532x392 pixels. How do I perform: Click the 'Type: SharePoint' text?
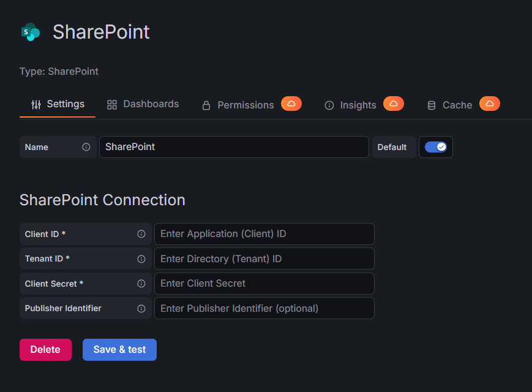[x=59, y=71]
